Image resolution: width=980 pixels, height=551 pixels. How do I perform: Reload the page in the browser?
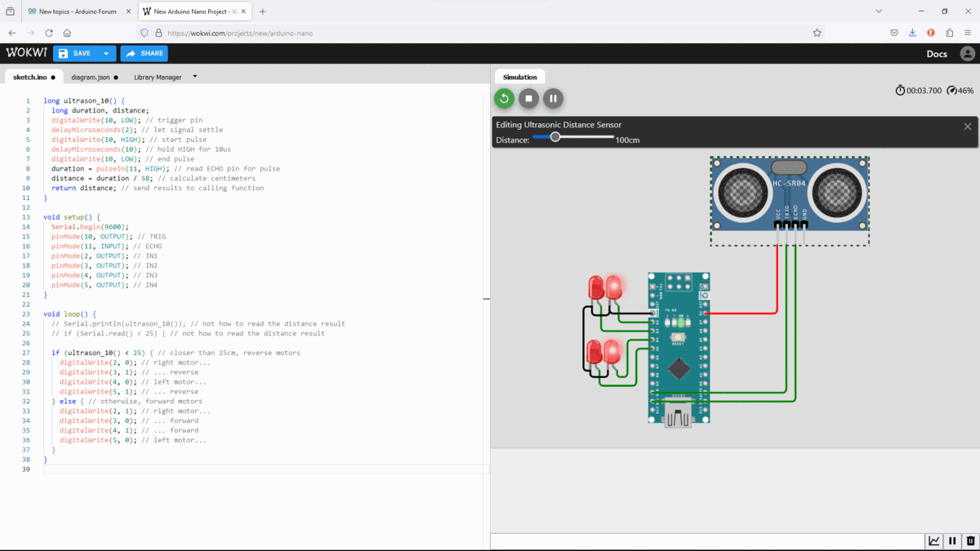pyautogui.click(x=49, y=33)
